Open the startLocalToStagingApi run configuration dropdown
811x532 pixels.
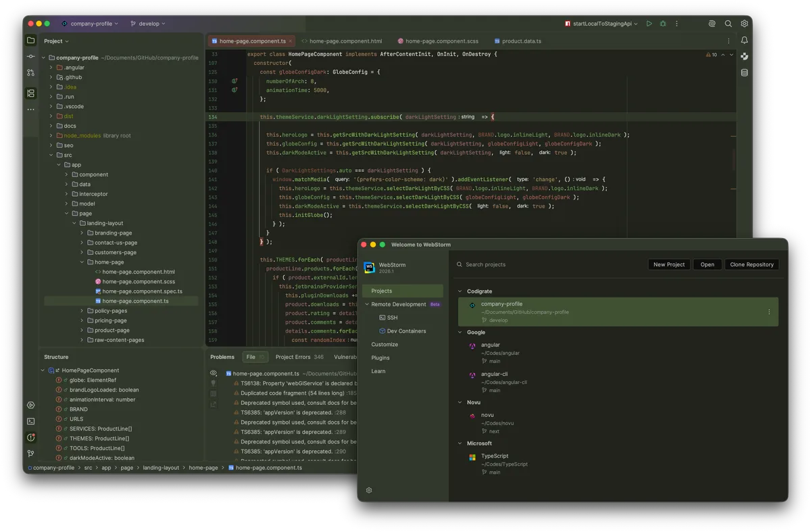click(601, 24)
